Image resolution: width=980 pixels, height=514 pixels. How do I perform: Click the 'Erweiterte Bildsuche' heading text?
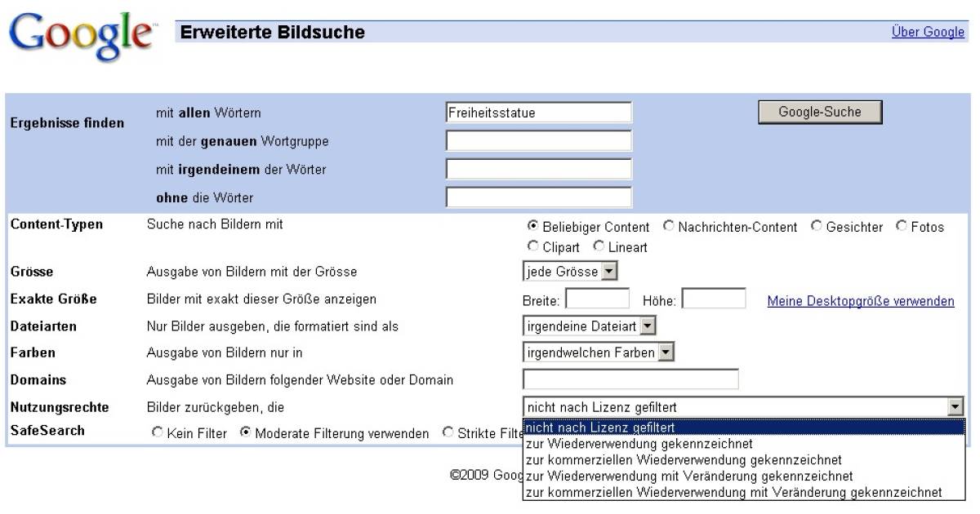273,33
